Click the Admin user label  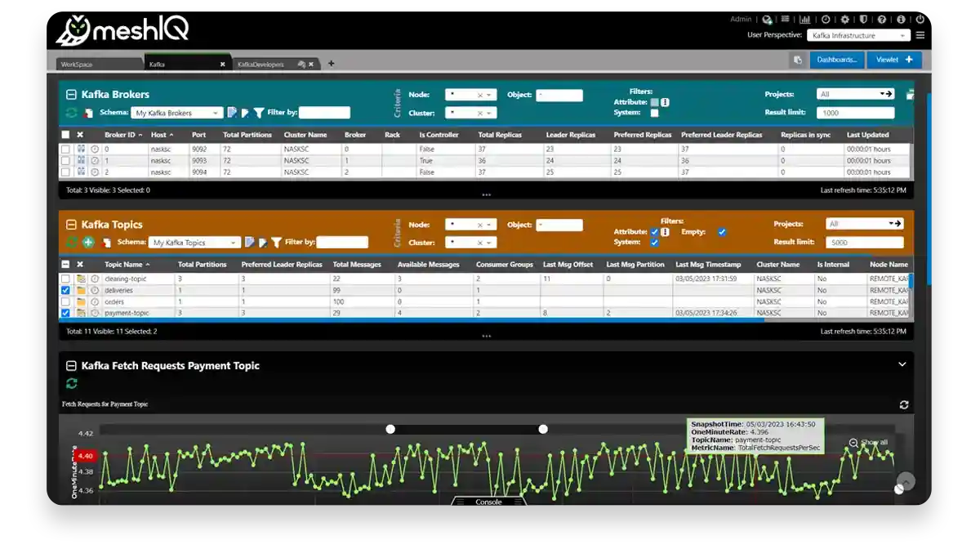[x=741, y=19]
